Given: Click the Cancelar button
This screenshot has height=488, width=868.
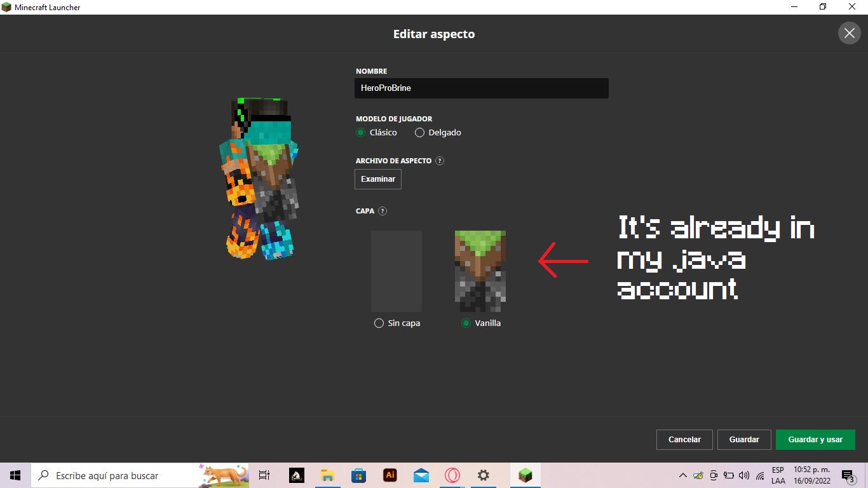Looking at the screenshot, I should click(684, 440).
